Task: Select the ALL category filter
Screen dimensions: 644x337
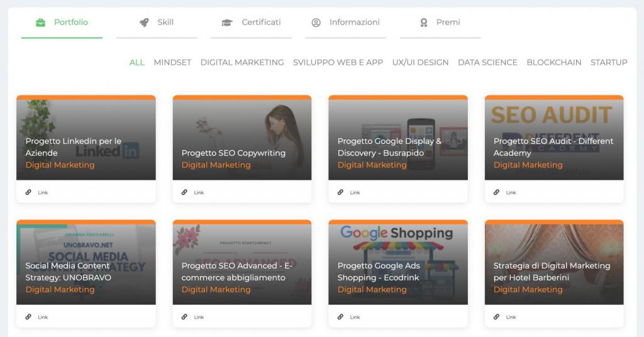Action: (x=136, y=62)
